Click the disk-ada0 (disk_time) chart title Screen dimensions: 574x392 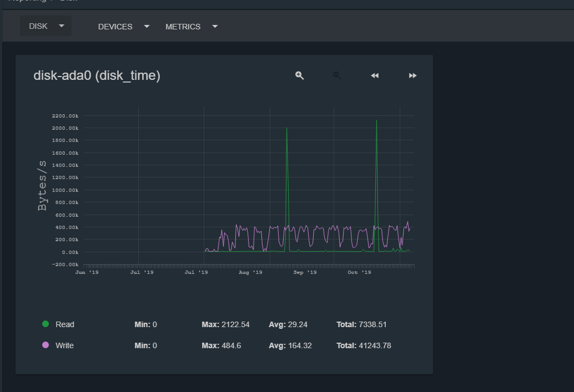[97, 75]
